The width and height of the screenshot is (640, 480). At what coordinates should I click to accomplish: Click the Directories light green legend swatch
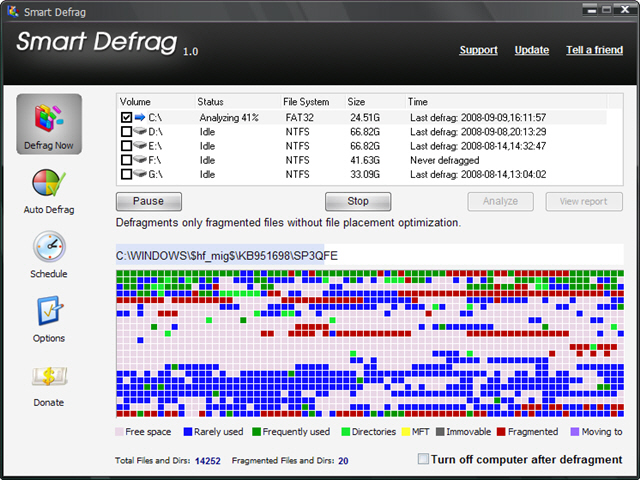pos(345,431)
